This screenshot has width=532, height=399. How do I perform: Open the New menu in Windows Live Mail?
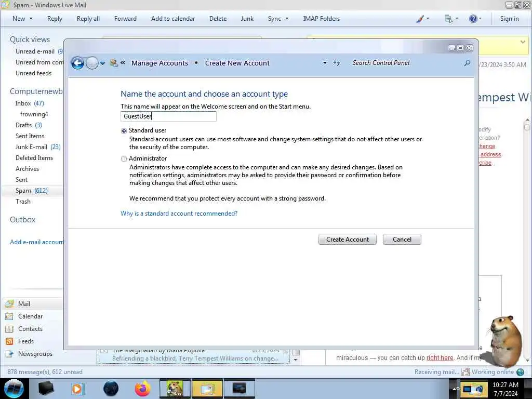pos(19,19)
